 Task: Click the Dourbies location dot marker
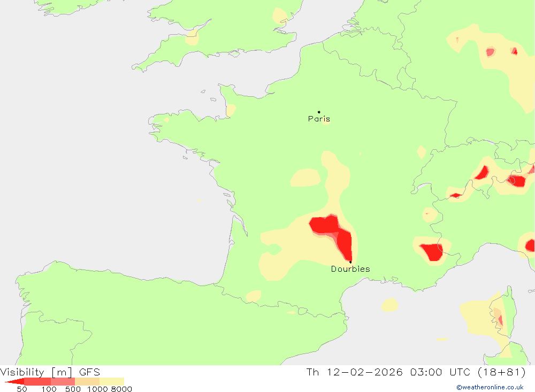(x=350, y=262)
